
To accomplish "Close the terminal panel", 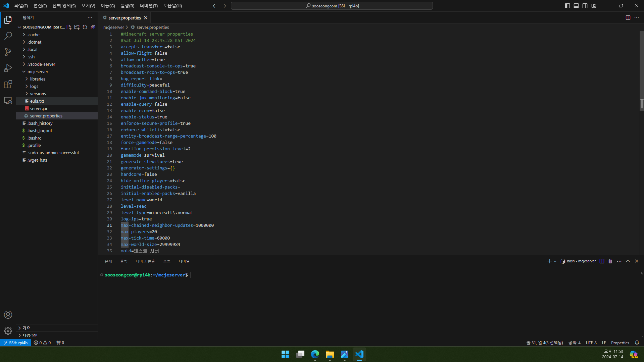I will pos(637,261).
